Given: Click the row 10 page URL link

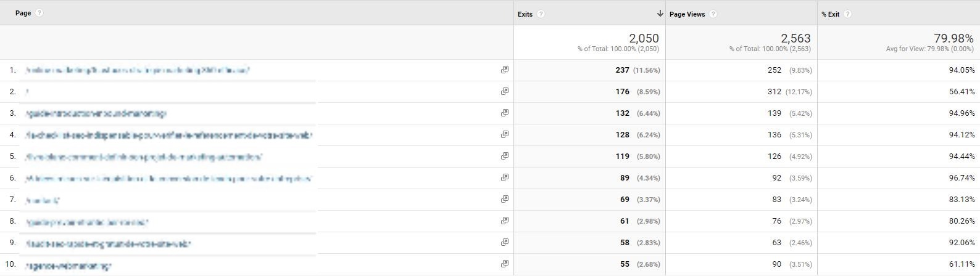Looking at the screenshot, I should coord(68,266).
